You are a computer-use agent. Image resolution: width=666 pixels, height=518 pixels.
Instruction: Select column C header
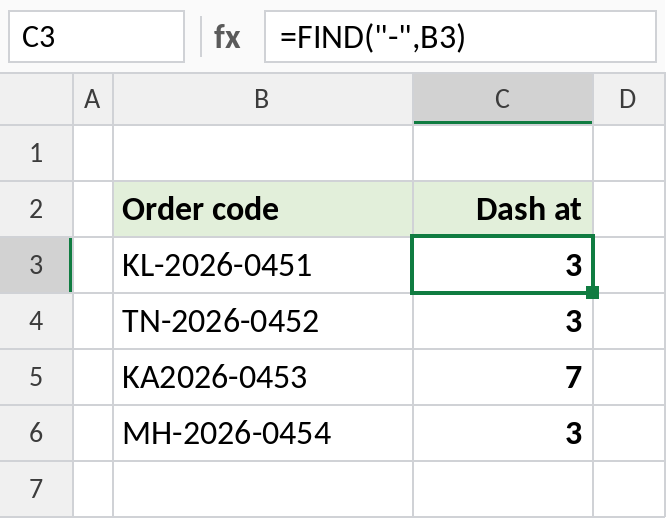pyautogui.click(x=503, y=99)
